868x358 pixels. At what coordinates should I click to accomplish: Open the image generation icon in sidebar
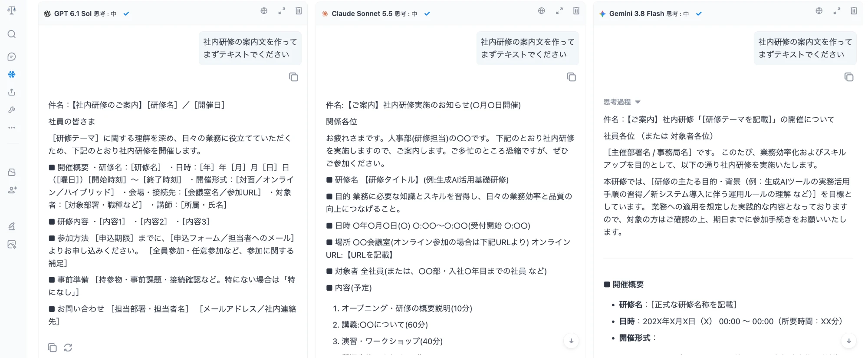(12, 245)
